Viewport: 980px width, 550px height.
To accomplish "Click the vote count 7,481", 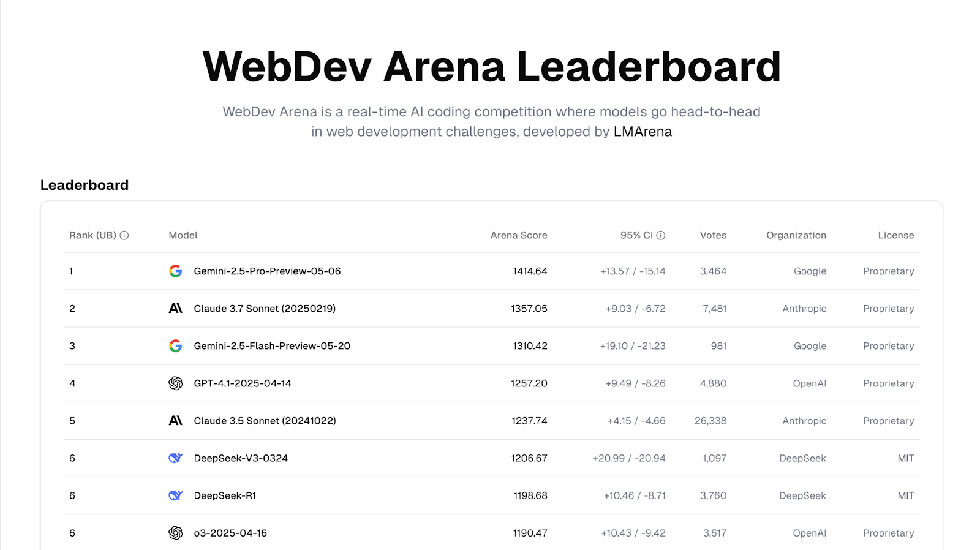I will tap(715, 309).
